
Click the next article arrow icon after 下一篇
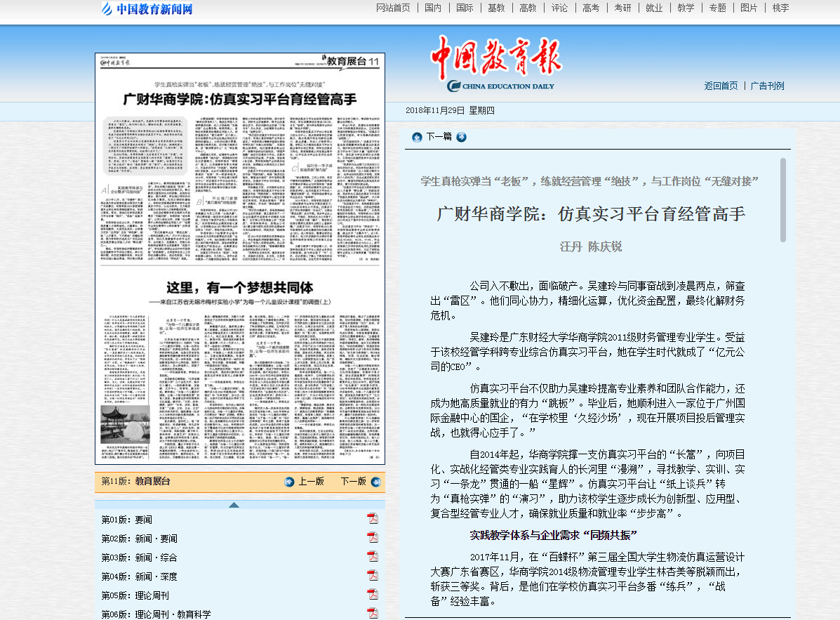pos(461,137)
